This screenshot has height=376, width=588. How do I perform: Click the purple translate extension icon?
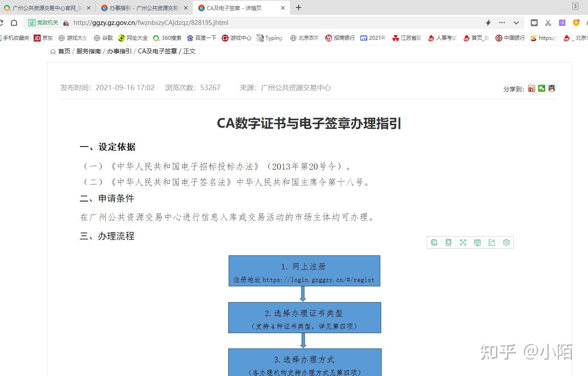click(562, 23)
